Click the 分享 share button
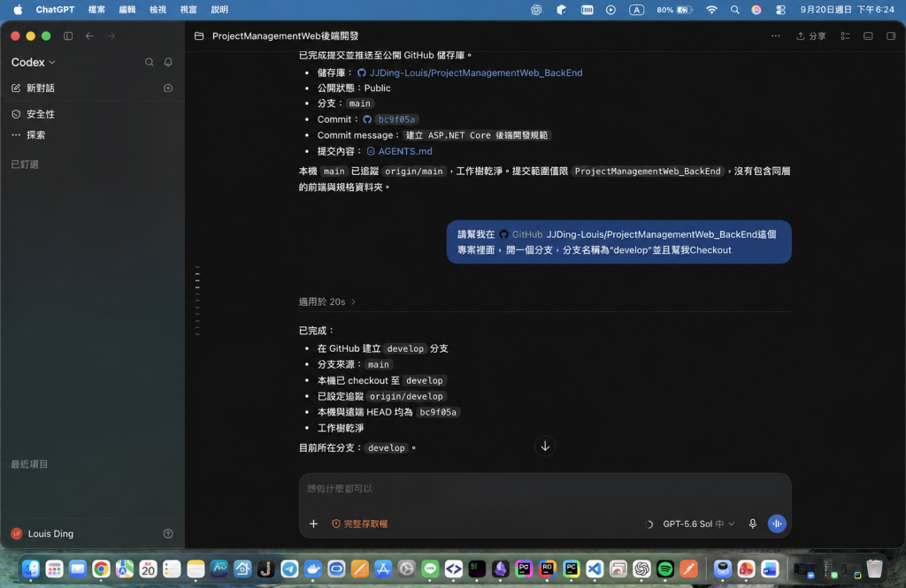The image size is (906, 588). [x=811, y=36]
